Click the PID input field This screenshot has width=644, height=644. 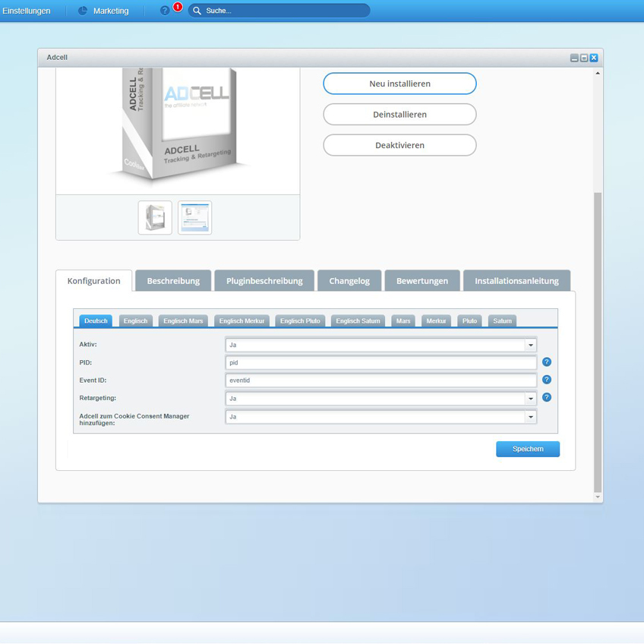tap(380, 363)
